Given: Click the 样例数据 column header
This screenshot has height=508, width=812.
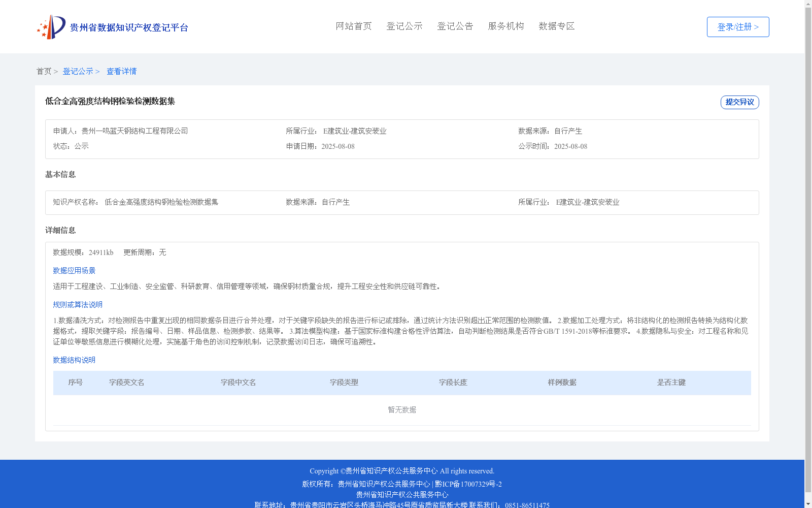Looking at the screenshot, I should pos(562,383).
